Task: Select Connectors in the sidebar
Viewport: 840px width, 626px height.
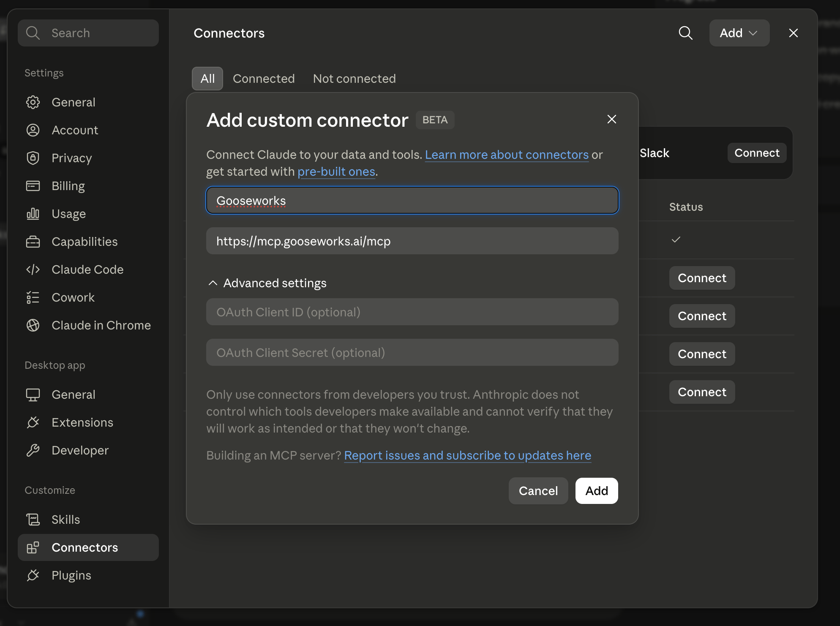Action: [x=88, y=547]
